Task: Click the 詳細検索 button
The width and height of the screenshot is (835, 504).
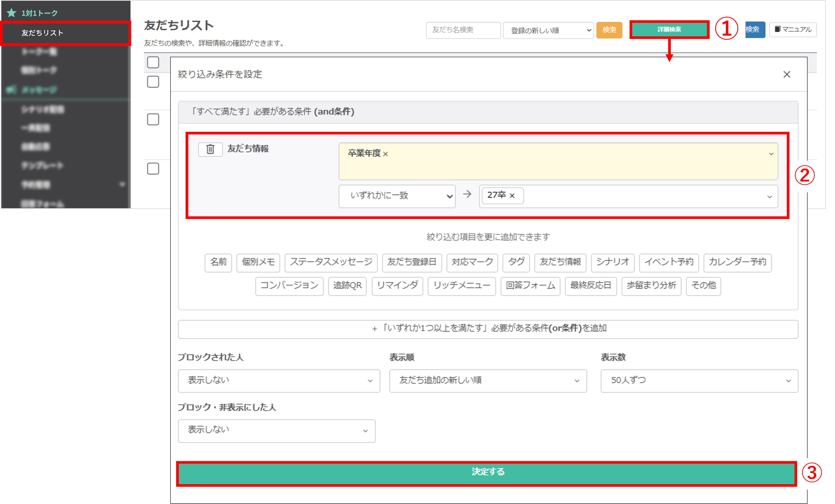Action: (669, 30)
